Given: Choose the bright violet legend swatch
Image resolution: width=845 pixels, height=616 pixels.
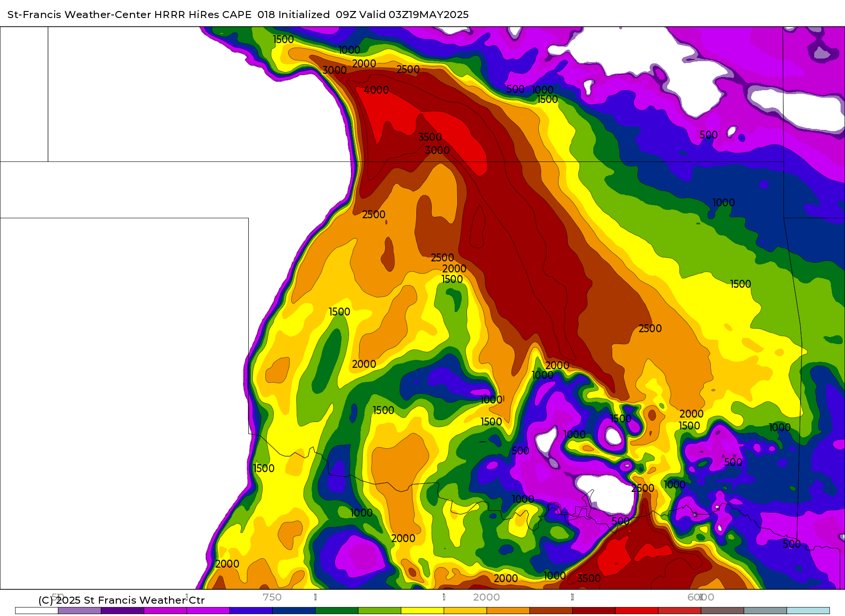Looking at the screenshot, I should click(x=208, y=611).
